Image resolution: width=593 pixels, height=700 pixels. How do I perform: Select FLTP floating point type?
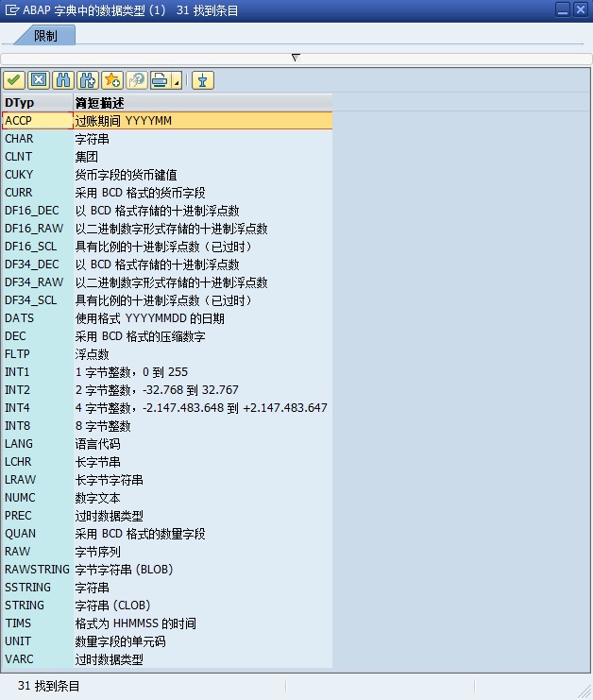pos(167,354)
